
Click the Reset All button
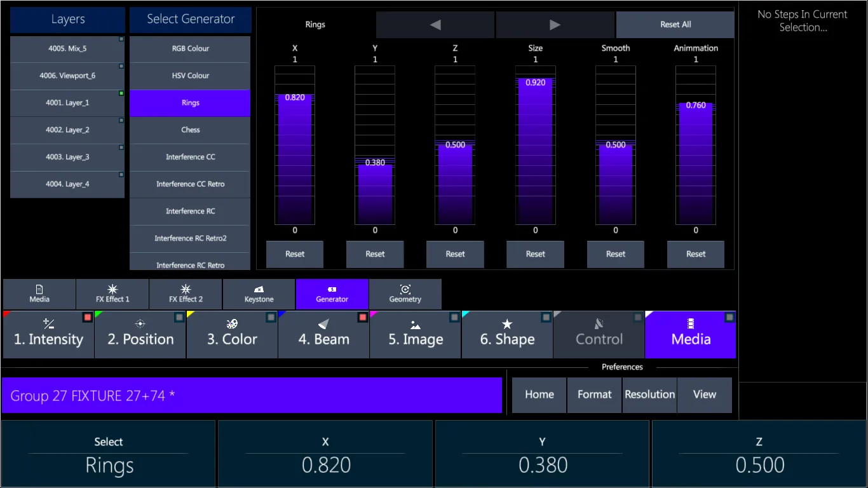(675, 25)
